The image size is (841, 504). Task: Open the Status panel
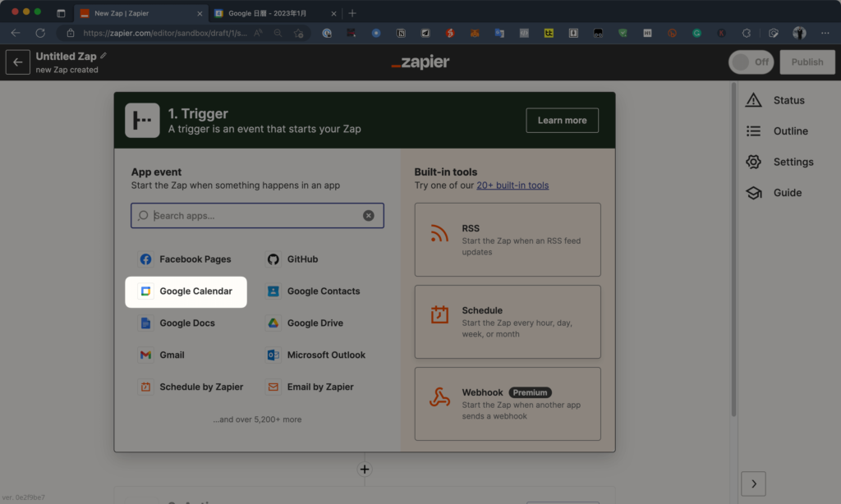pos(775,100)
